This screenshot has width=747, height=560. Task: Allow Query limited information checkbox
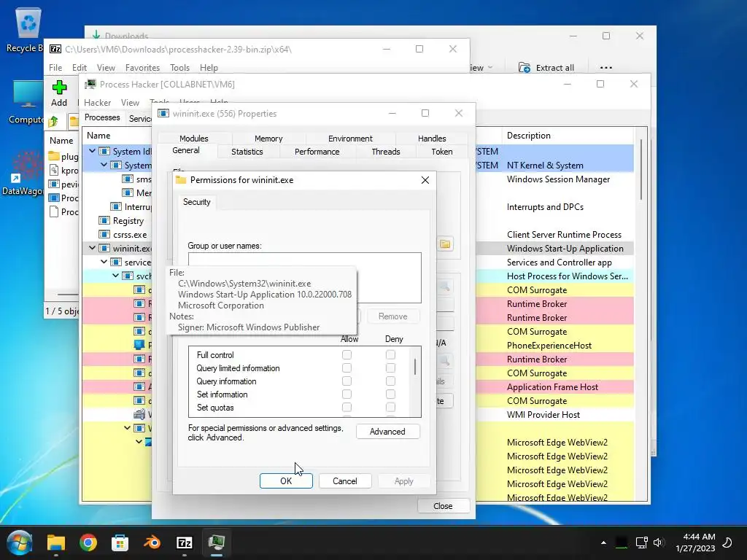[x=347, y=368]
